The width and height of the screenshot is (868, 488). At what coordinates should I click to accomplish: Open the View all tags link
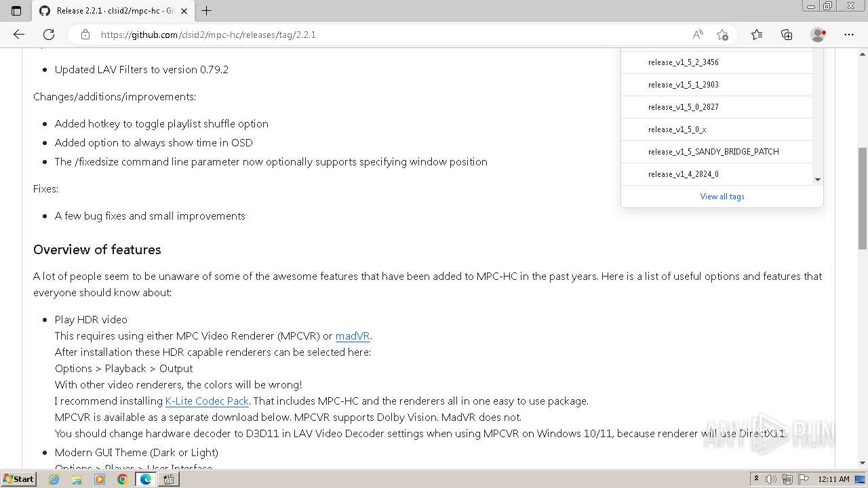722,197
